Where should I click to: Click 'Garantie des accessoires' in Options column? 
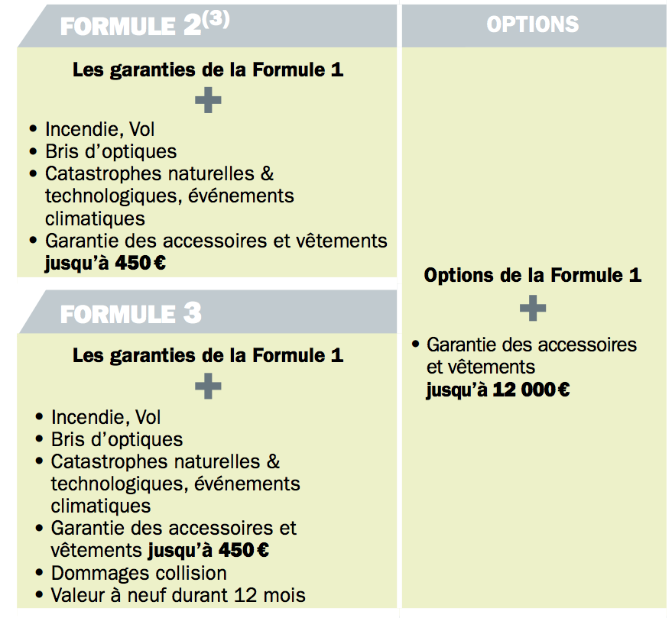click(x=532, y=345)
